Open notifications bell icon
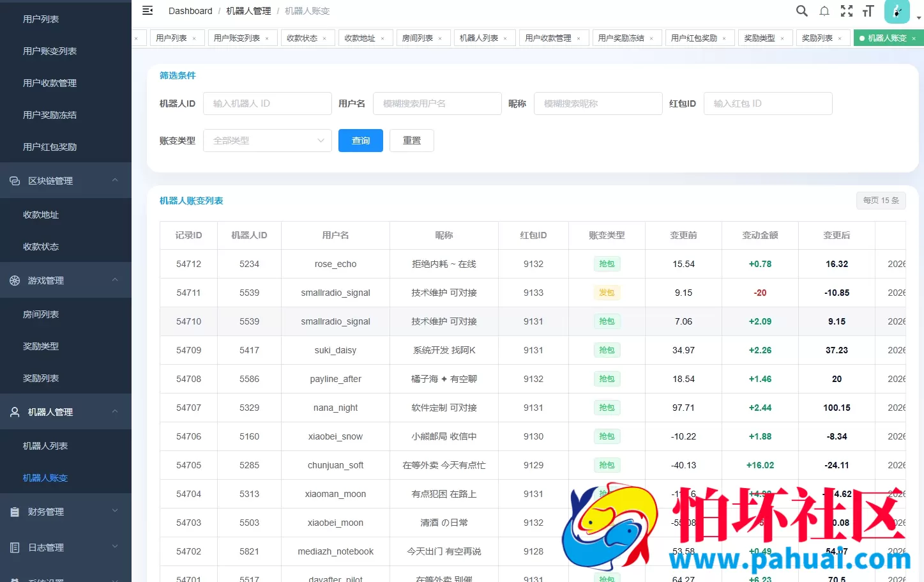Image resolution: width=924 pixels, height=582 pixels. click(824, 11)
